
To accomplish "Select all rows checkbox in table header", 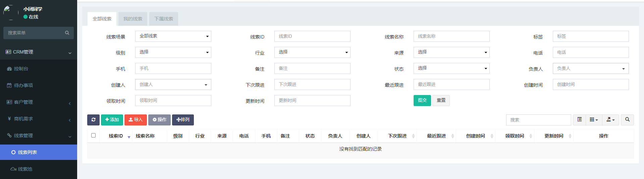I will [93, 136].
